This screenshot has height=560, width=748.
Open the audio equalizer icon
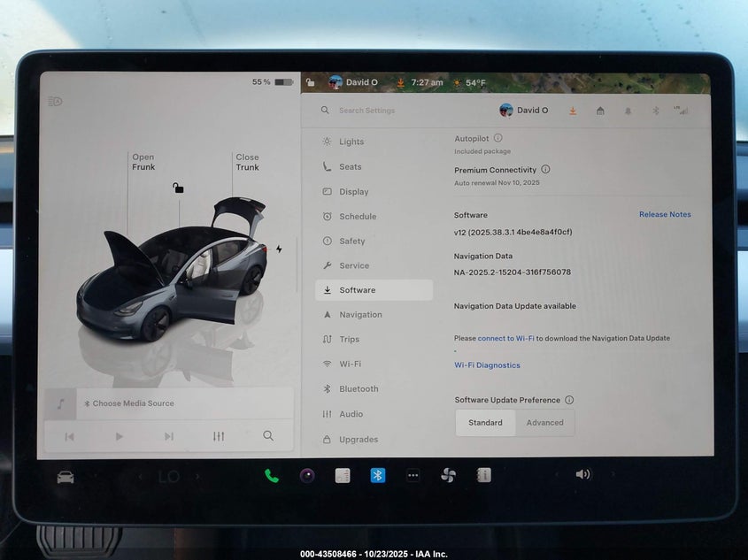(219, 436)
